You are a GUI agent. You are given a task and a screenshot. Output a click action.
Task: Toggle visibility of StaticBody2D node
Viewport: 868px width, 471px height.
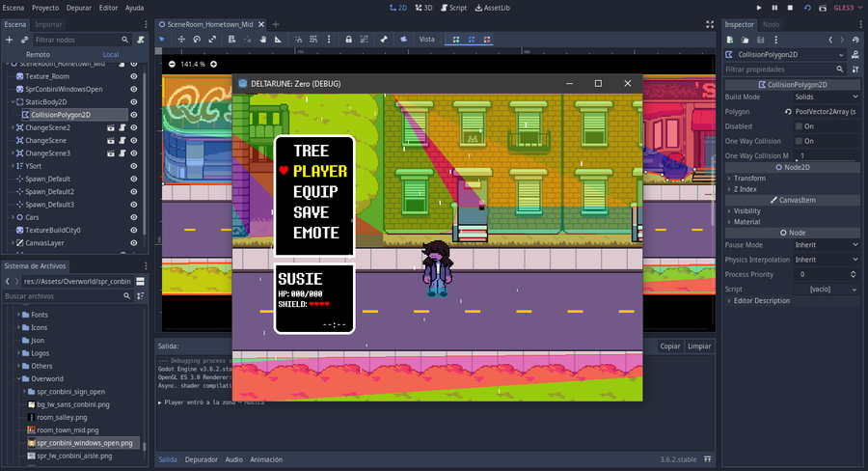pyautogui.click(x=133, y=101)
